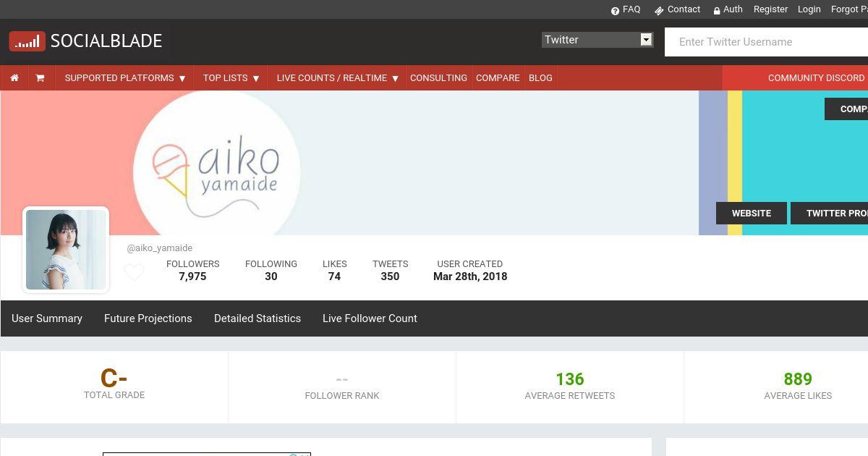Click the Contact link
868x456 pixels.
tap(684, 9)
